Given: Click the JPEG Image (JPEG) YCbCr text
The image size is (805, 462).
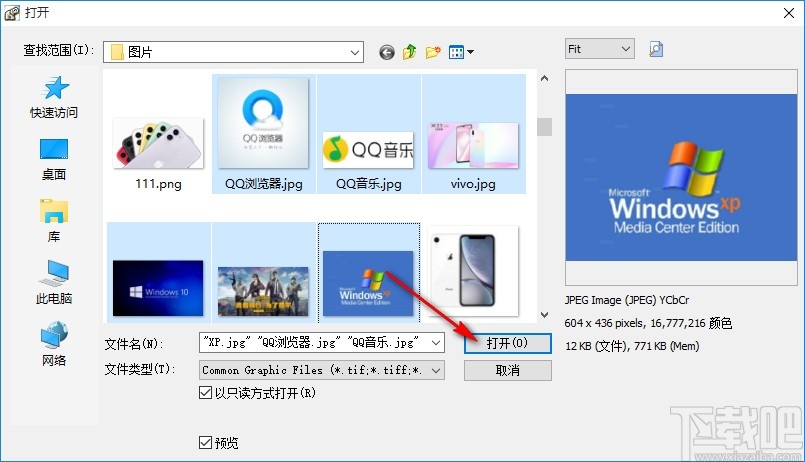Looking at the screenshot, I should tap(627, 300).
